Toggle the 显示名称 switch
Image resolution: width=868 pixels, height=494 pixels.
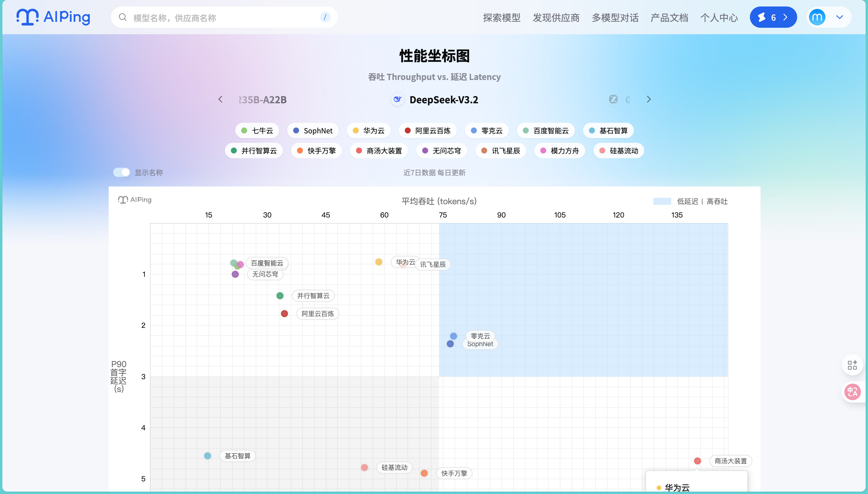[121, 172]
